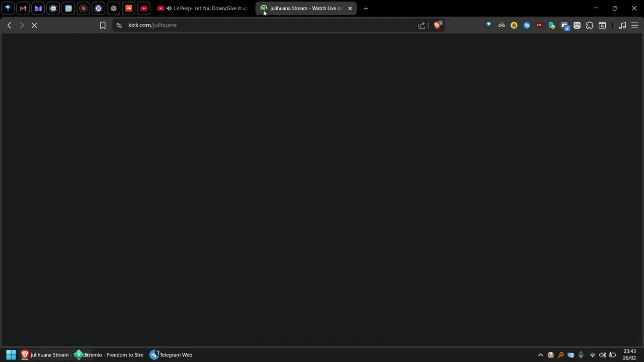Screen dimensions: 644x362
Task: Open the pinned ChatGPT tab
Action: coord(114,8)
